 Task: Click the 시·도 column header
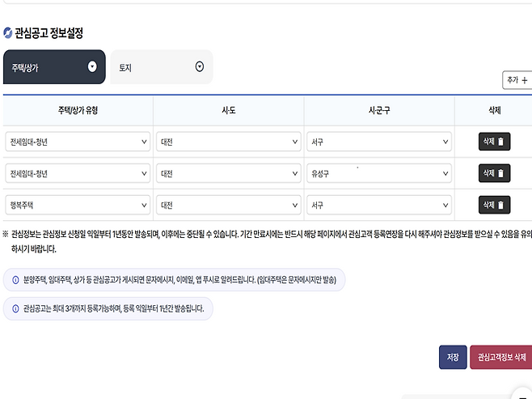[228, 110]
